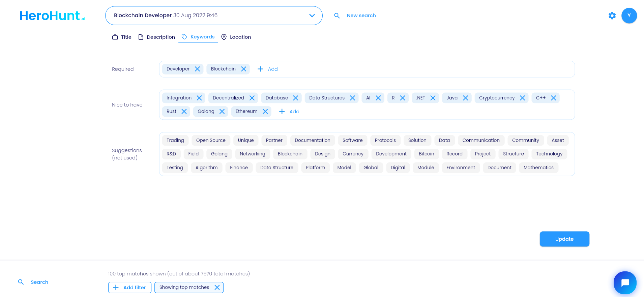Remove the Cryptocurrency keyword tag

click(x=522, y=98)
